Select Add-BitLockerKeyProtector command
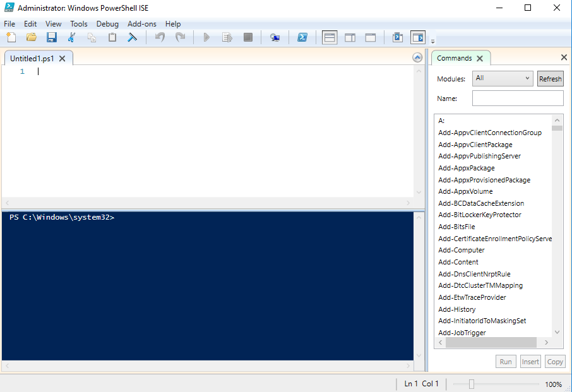Viewport: 572px width, 392px height. coord(480,215)
